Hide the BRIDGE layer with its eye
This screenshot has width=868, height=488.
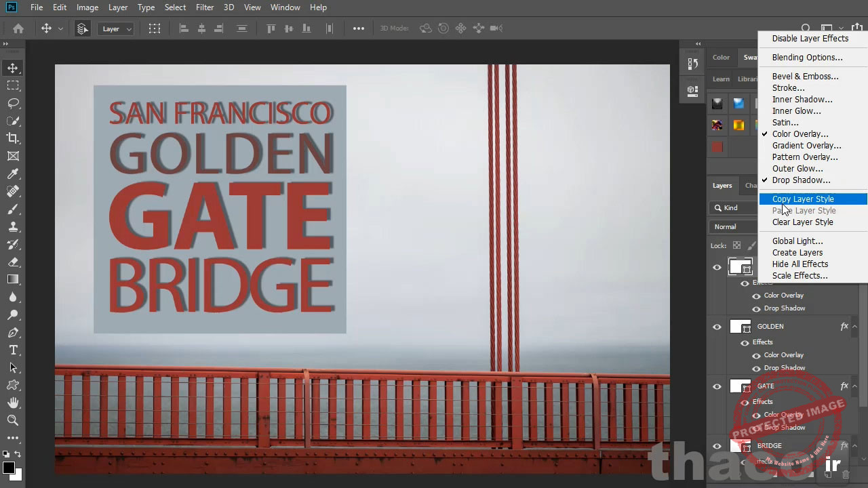point(717,446)
